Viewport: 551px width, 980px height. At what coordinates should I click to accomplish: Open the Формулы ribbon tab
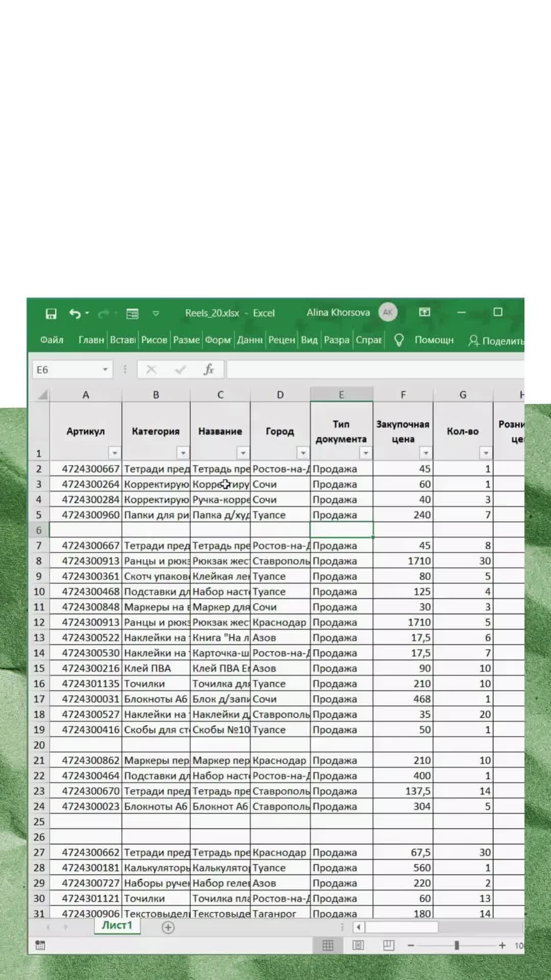coord(218,340)
